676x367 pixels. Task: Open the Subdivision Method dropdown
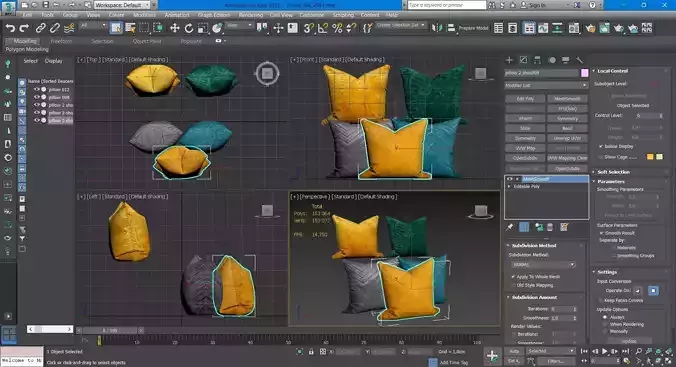coord(543,264)
